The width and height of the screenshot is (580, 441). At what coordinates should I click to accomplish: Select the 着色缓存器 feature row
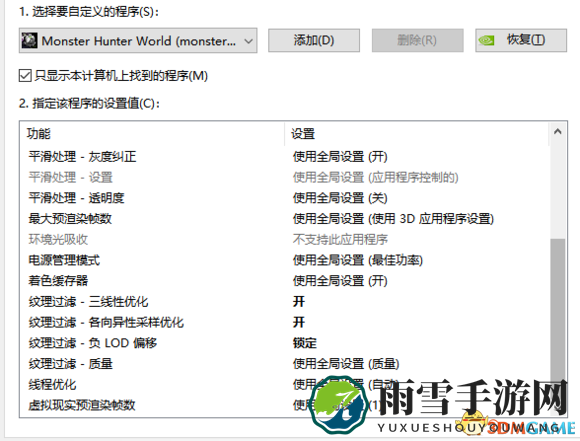[x=285, y=281]
